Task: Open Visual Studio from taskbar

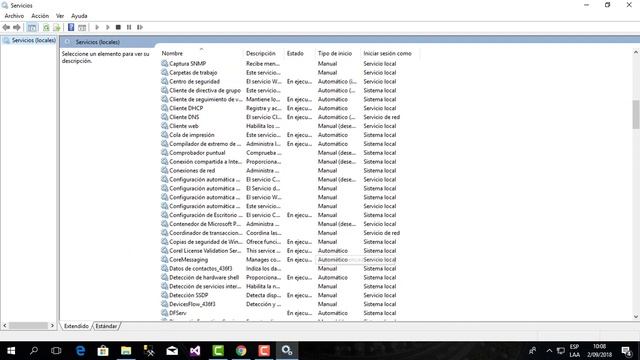Action: click(x=195, y=351)
